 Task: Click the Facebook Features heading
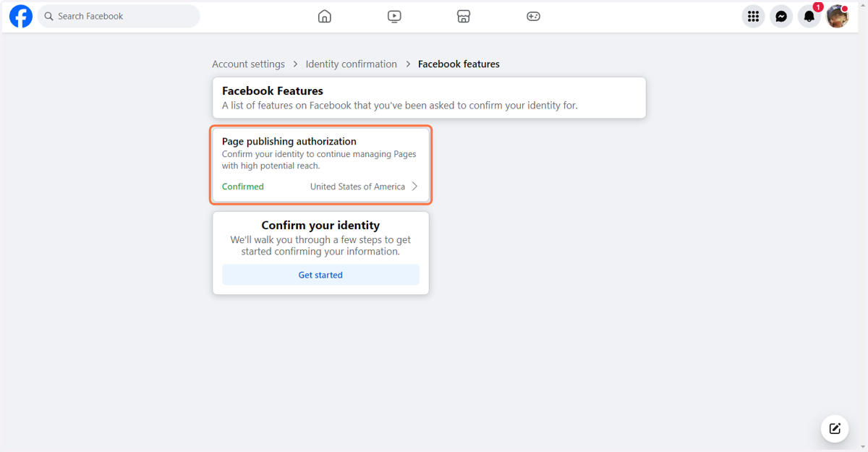point(273,91)
